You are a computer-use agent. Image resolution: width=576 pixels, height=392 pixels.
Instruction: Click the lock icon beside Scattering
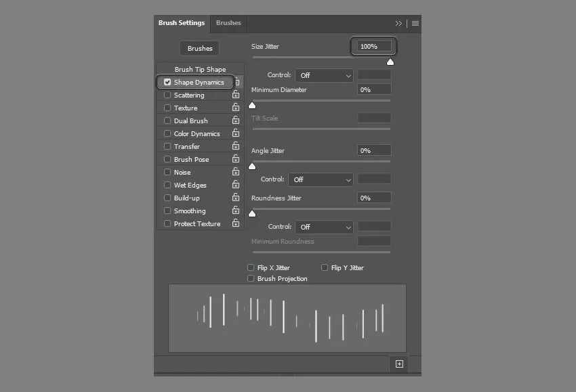(236, 95)
